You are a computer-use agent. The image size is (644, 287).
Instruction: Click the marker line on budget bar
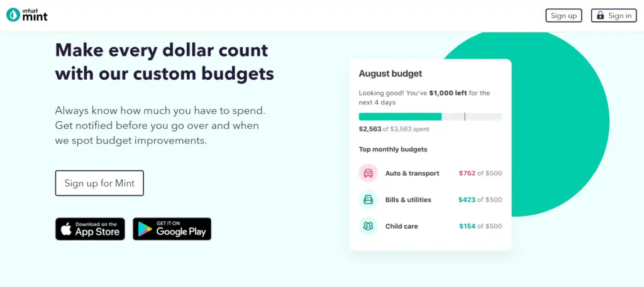465,117
